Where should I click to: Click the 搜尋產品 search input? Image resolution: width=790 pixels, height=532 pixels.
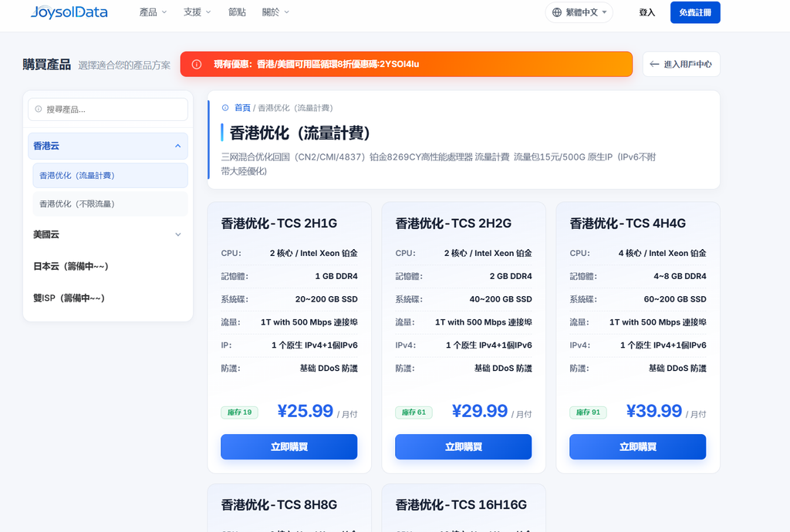coord(108,109)
